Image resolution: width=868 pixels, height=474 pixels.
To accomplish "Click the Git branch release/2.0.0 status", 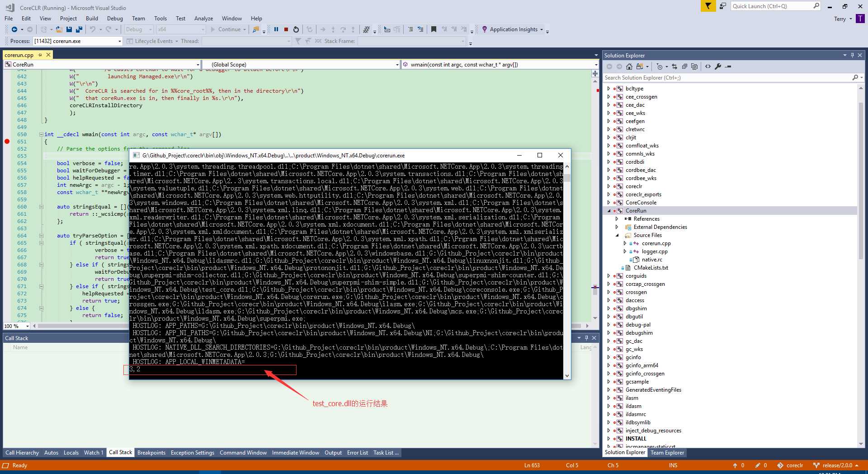I will [x=835, y=465].
